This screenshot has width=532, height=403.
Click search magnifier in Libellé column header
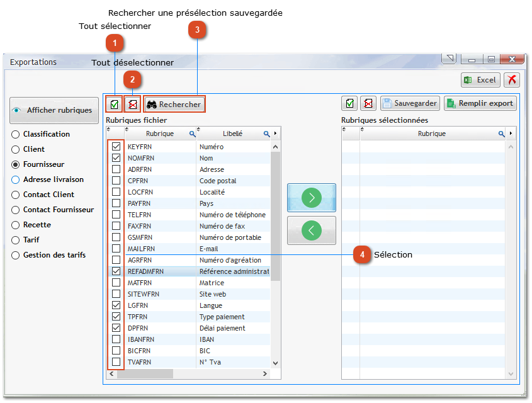267,134
